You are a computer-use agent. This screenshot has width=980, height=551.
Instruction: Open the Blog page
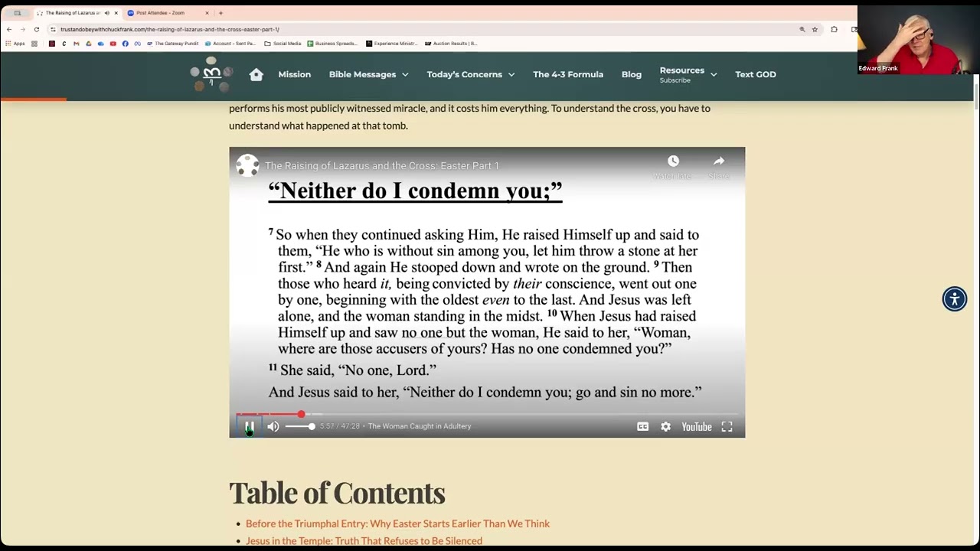pyautogui.click(x=632, y=74)
